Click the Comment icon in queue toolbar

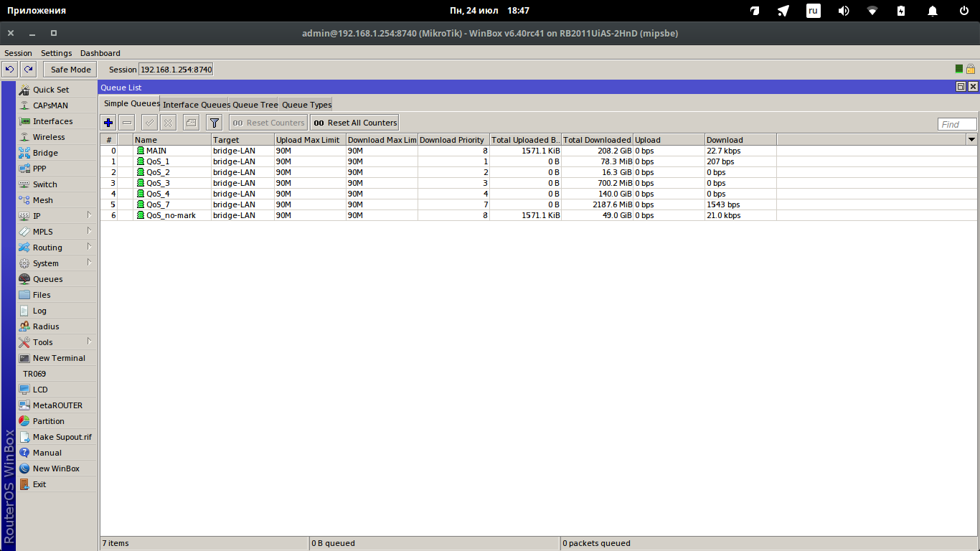pyautogui.click(x=191, y=123)
